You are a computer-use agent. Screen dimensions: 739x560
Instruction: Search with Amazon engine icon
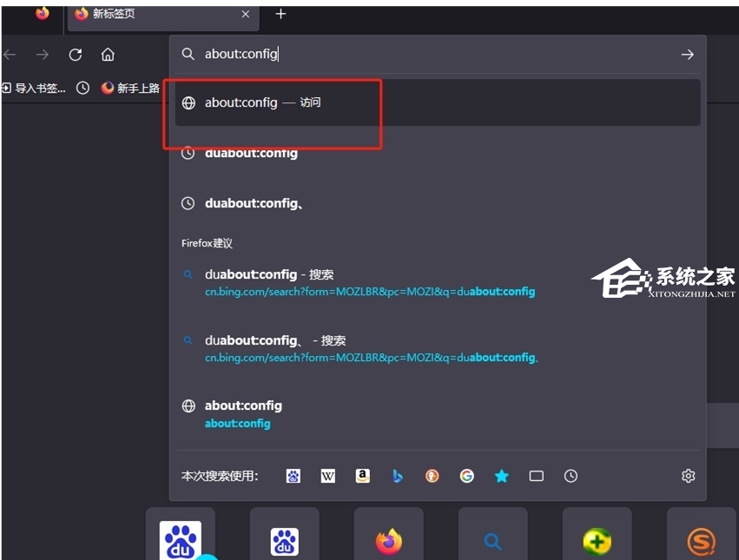[x=362, y=476]
